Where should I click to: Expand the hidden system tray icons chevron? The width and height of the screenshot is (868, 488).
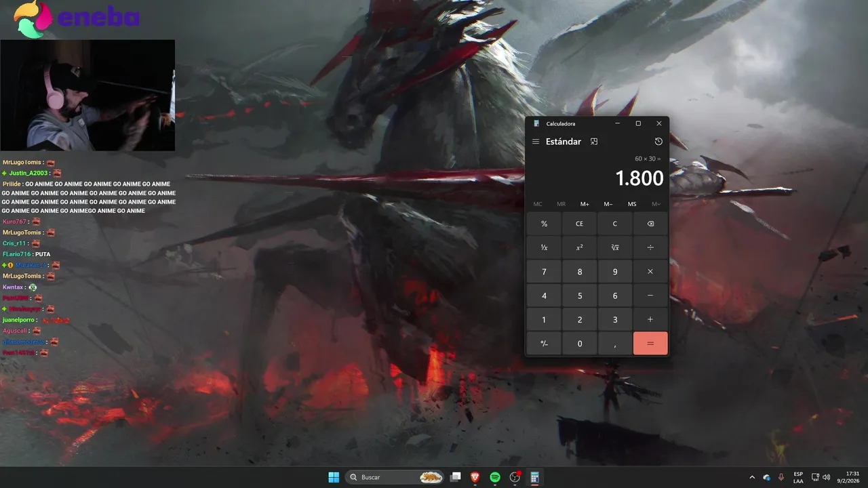[x=752, y=477]
